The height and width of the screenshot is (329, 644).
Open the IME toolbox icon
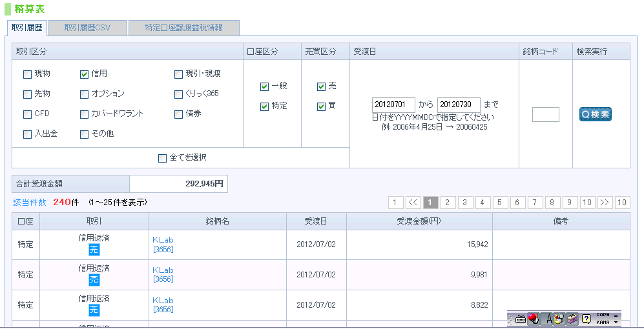tap(572, 318)
